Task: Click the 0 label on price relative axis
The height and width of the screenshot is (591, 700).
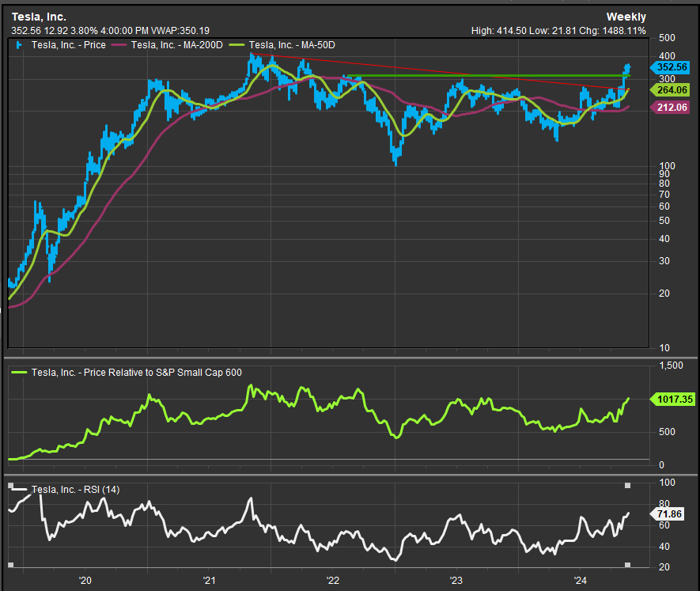Action: click(x=661, y=465)
